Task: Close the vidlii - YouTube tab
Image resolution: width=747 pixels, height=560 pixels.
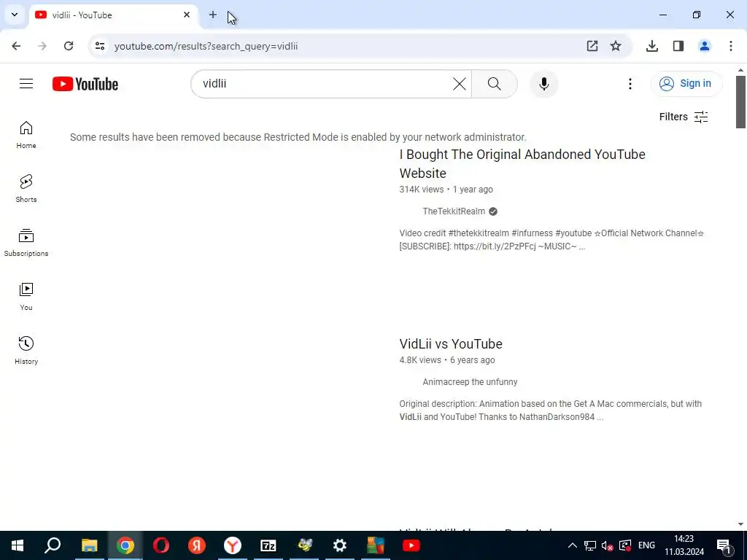Action: point(187,15)
